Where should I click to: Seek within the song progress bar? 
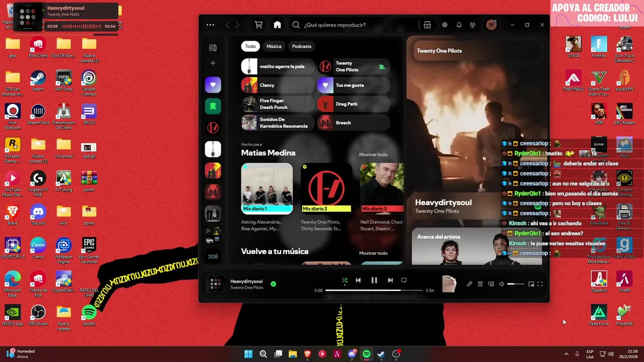tap(374, 291)
